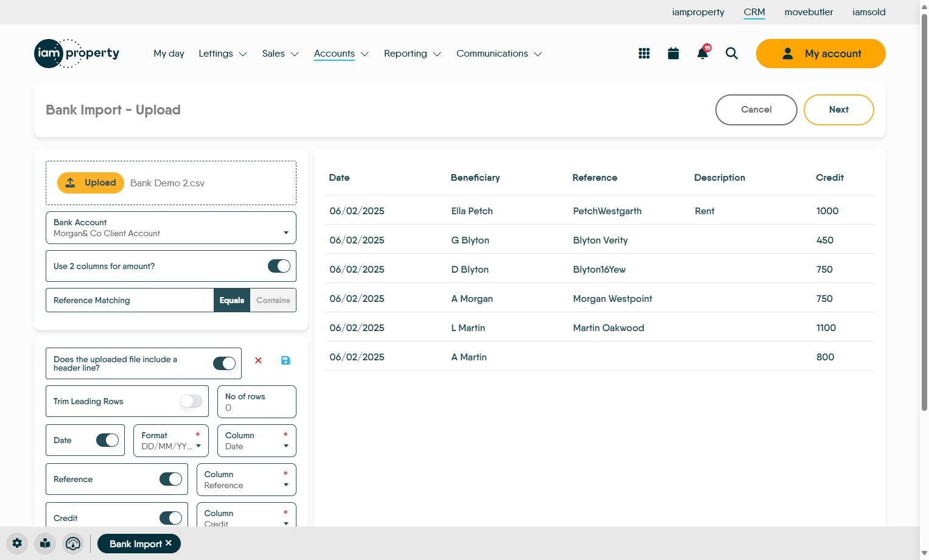Close the Bank Import bottom tab
This screenshot has width=929, height=560.
tap(169, 543)
